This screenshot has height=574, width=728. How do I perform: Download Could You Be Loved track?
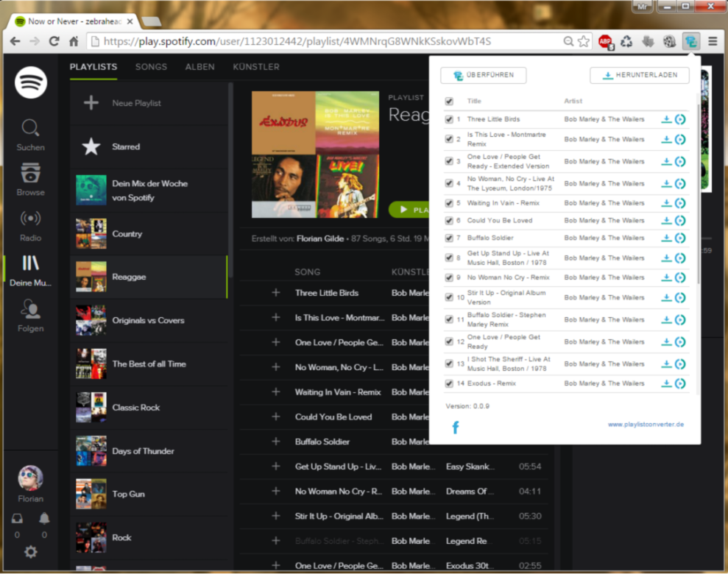pyautogui.click(x=666, y=221)
